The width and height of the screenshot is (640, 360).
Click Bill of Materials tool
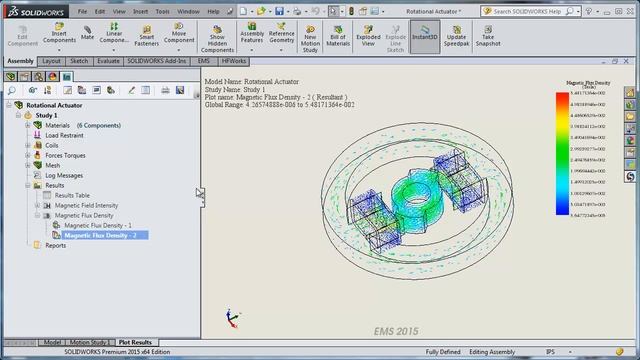(x=338, y=36)
